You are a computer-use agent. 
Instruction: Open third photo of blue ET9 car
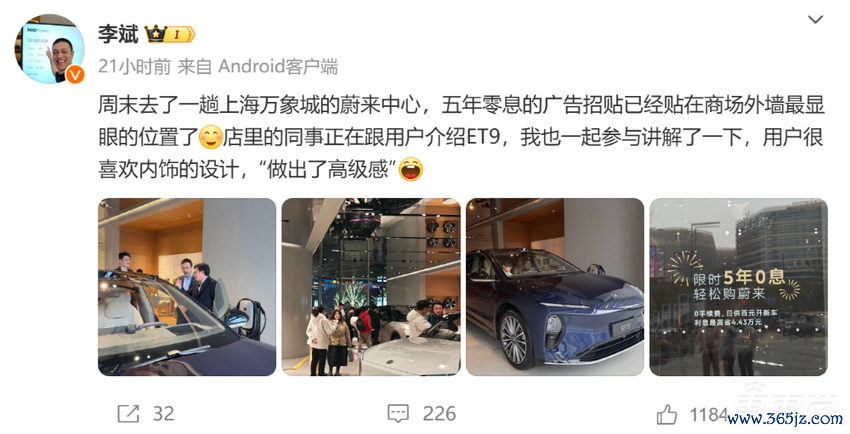click(x=555, y=287)
